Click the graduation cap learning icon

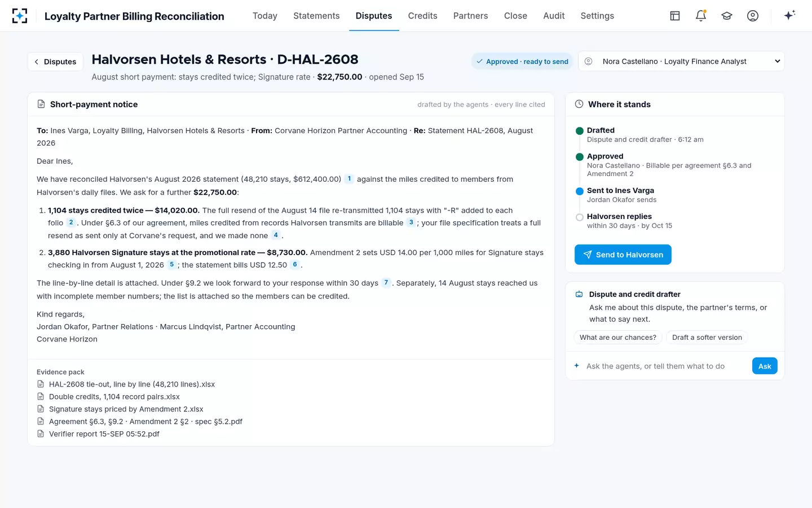point(727,16)
